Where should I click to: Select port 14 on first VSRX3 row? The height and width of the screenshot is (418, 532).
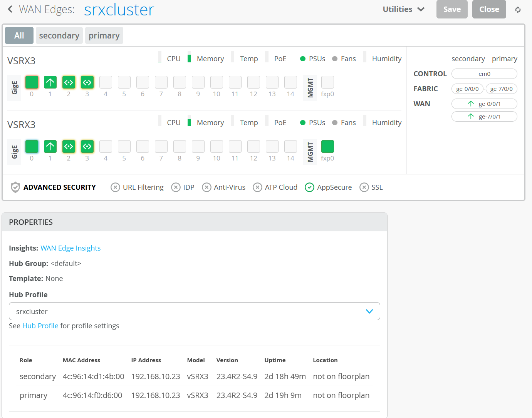(x=290, y=82)
